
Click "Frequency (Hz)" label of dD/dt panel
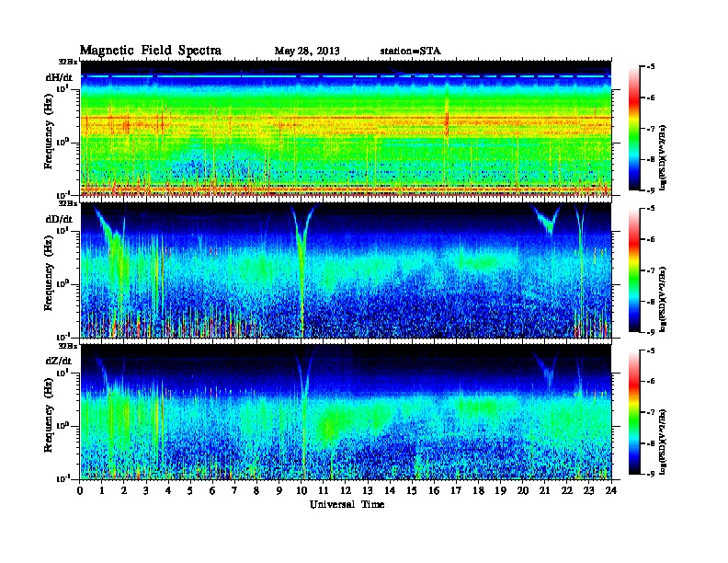click(x=49, y=273)
